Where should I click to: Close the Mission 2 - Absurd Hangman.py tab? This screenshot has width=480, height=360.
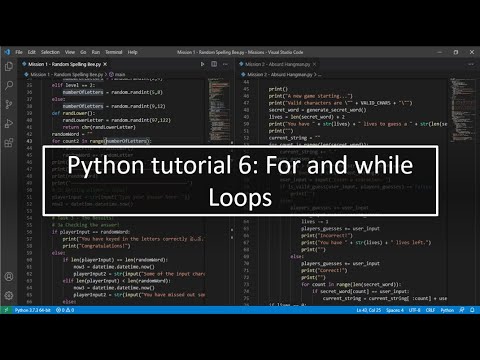click(314, 64)
